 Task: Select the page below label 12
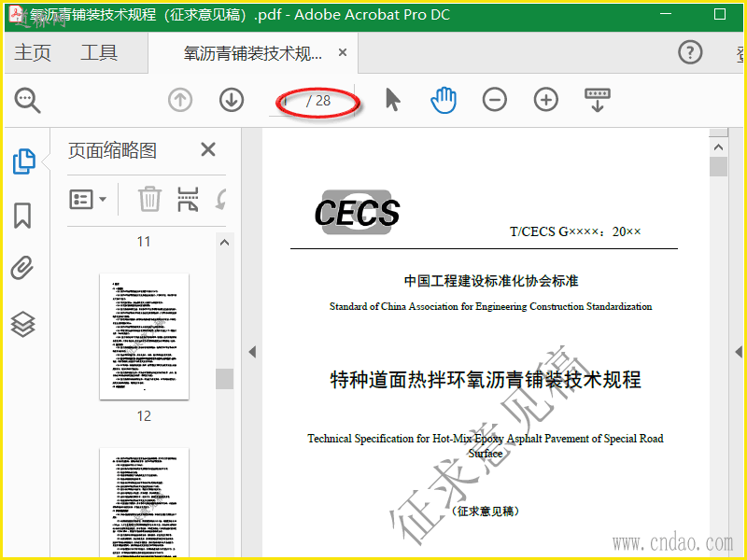(x=144, y=503)
